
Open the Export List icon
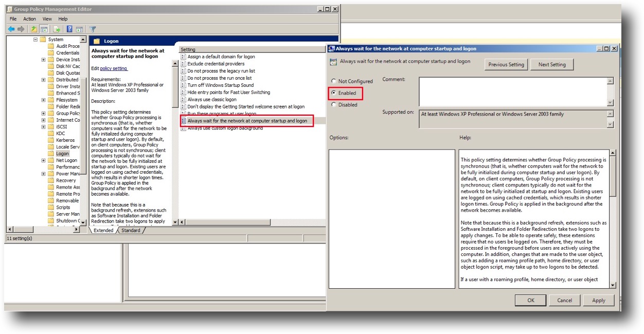click(x=57, y=28)
